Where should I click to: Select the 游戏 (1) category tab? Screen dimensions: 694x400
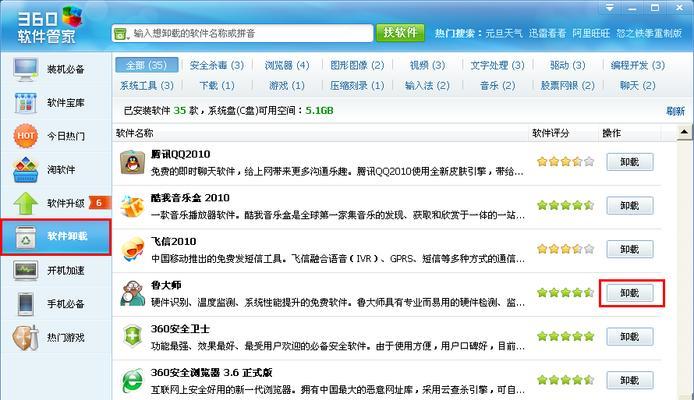tap(287, 85)
